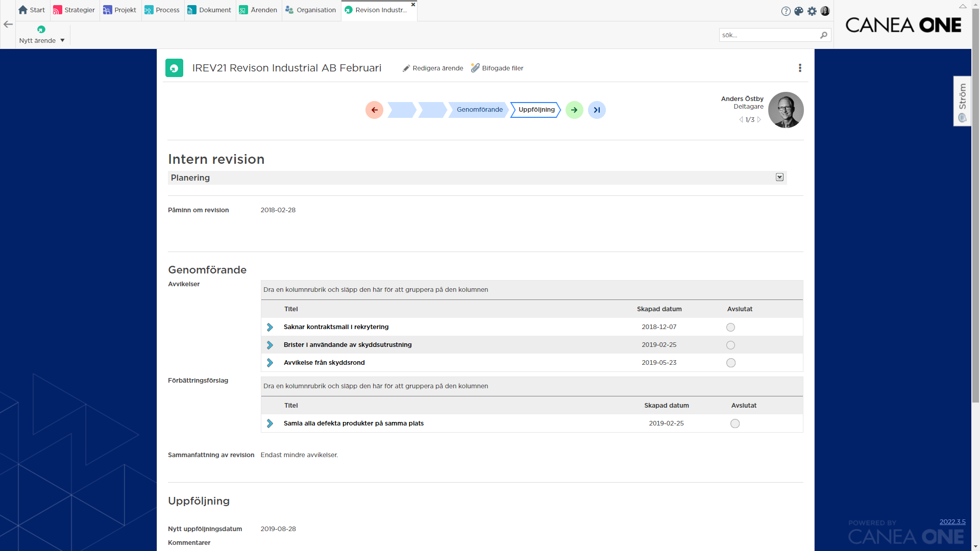Open the version link 2022.3.5
Image resolution: width=980 pixels, height=551 pixels.
pos(952,522)
